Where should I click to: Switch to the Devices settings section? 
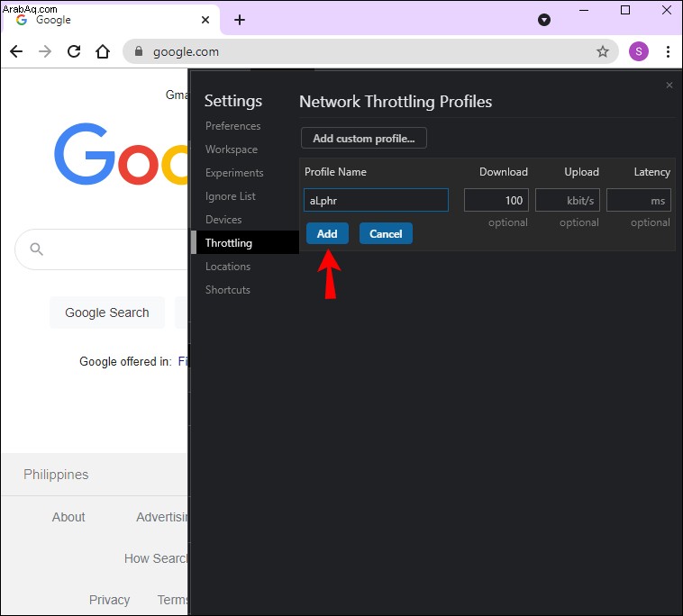(x=223, y=220)
